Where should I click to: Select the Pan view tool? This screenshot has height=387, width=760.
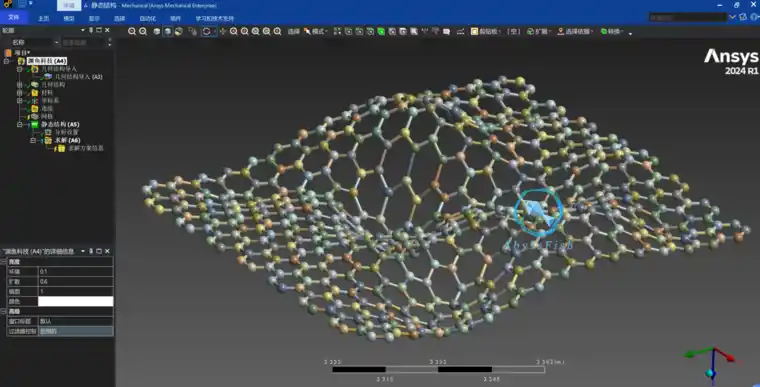click(222, 32)
